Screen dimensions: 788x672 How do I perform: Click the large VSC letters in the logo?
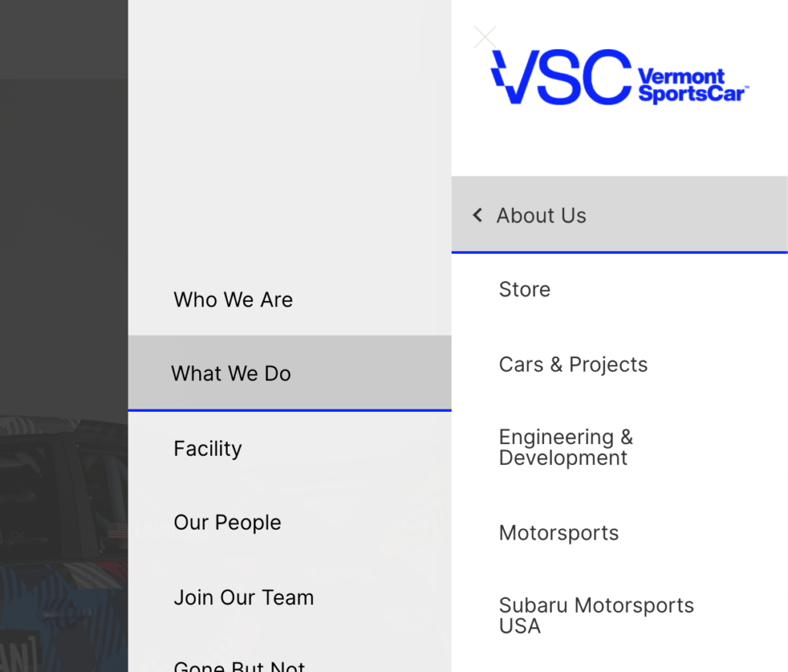tap(561, 77)
